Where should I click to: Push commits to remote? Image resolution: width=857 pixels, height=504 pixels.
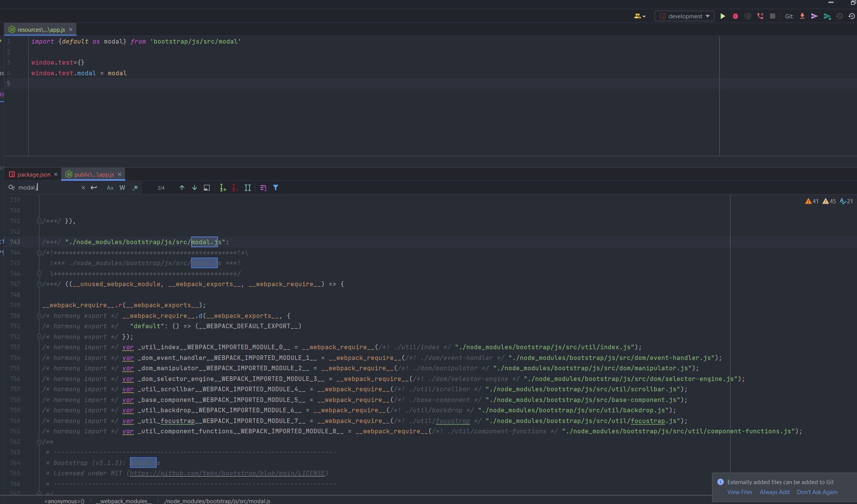click(x=814, y=16)
